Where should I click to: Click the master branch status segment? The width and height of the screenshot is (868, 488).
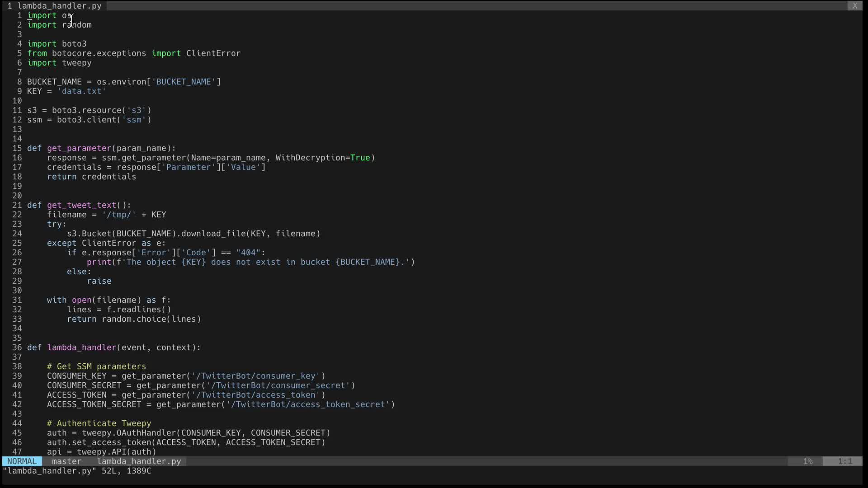tap(66, 461)
